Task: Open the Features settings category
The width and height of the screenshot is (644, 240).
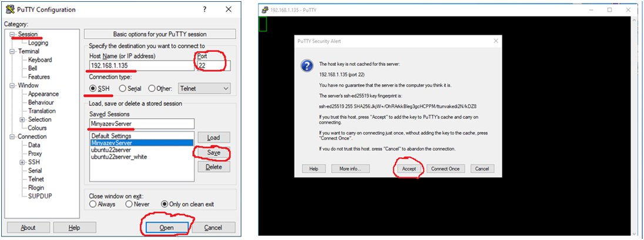Action: click(x=39, y=77)
